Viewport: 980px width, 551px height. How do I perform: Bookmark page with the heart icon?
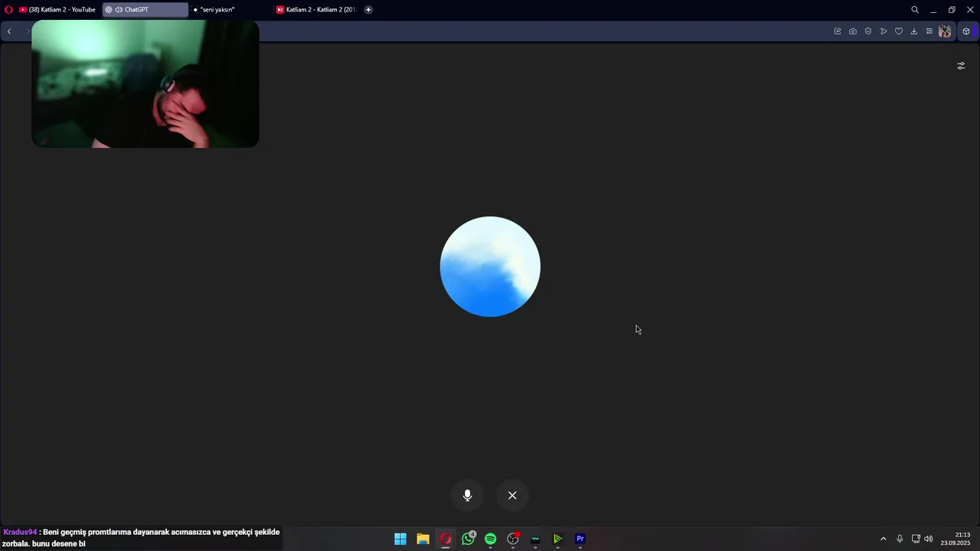click(899, 31)
